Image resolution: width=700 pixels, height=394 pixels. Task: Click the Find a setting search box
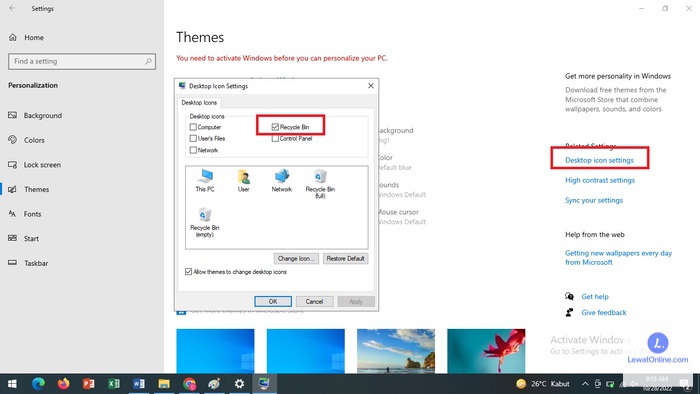[82, 61]
